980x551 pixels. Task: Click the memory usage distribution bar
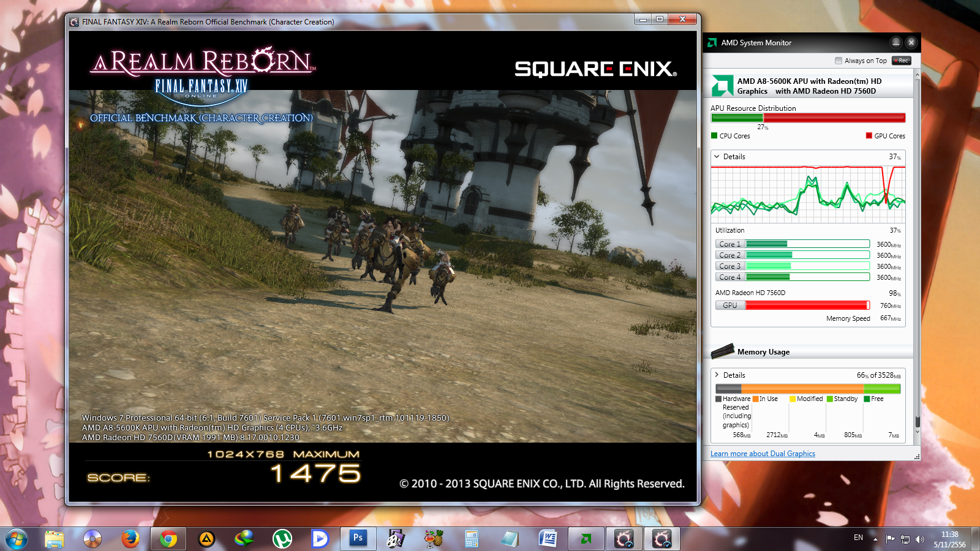point(808,389)
